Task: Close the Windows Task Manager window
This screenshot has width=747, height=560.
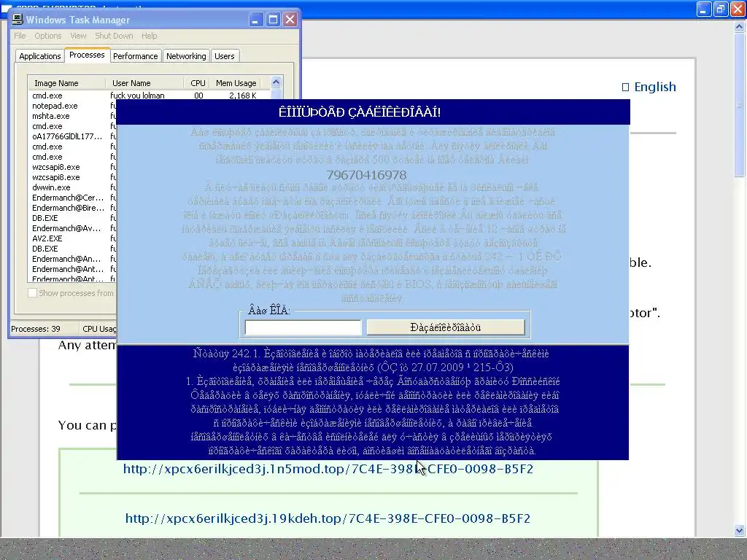Action: (290, 20)
